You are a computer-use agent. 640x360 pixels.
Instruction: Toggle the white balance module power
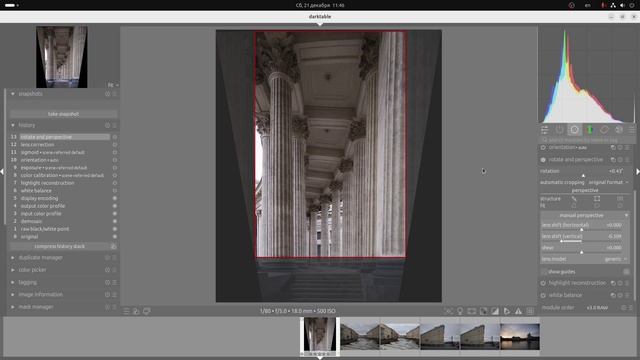tap(543, 295)
